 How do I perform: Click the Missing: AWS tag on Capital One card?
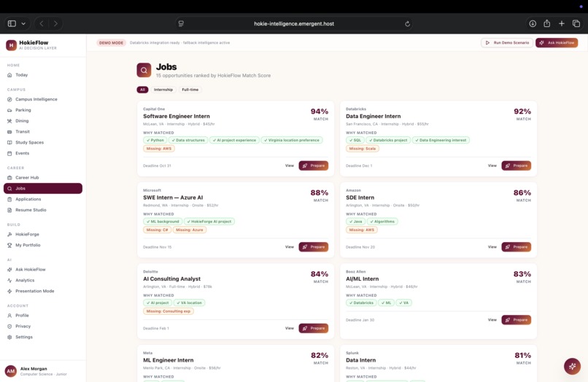point(159,149)
